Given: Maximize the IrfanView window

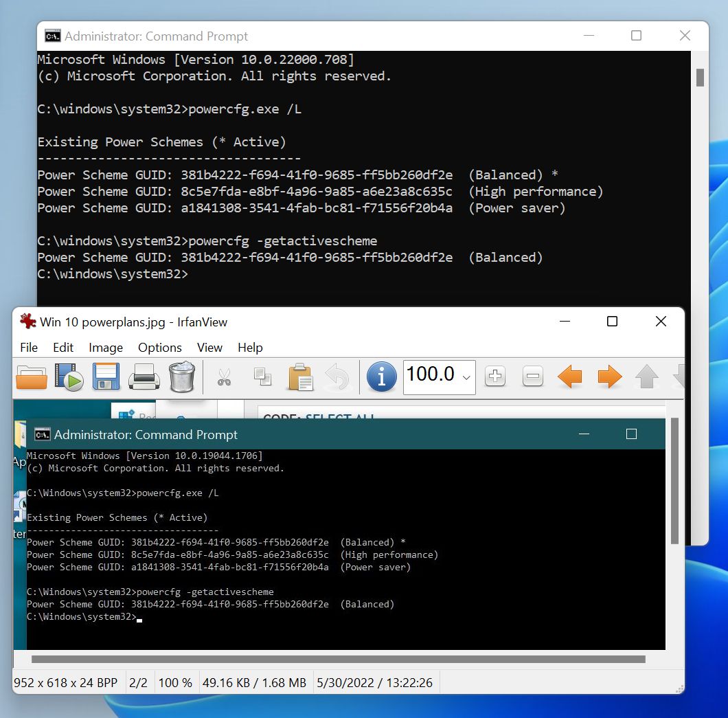Looking at the screenshot, I should click(x=613, y=322).
